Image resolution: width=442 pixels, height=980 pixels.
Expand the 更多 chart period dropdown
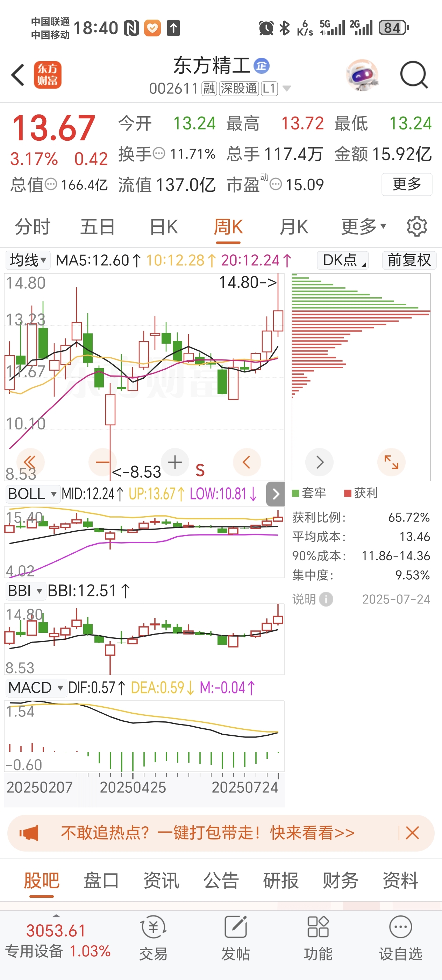pyautogui.click(x=364, y=227)
